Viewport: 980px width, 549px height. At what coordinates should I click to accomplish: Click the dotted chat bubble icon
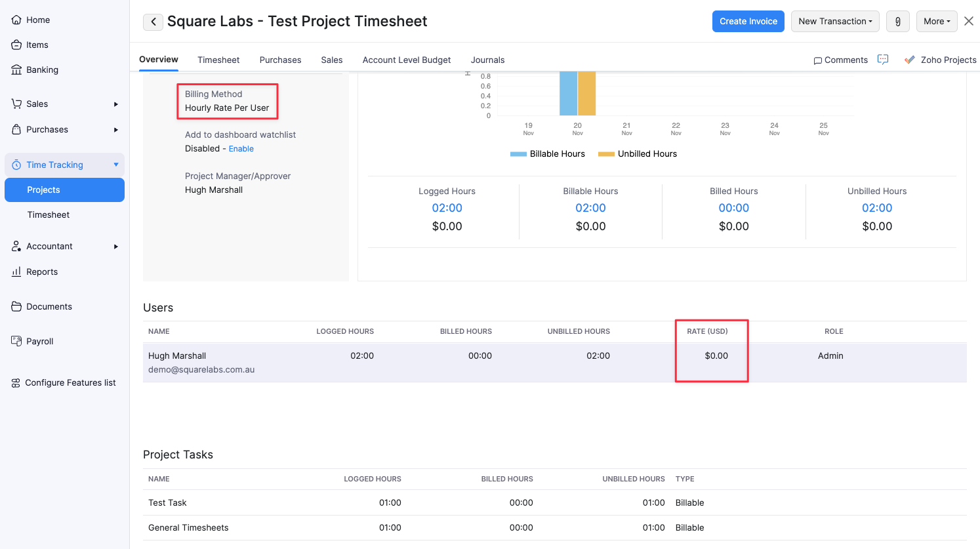pyautogui.click(x=883, y=60)
